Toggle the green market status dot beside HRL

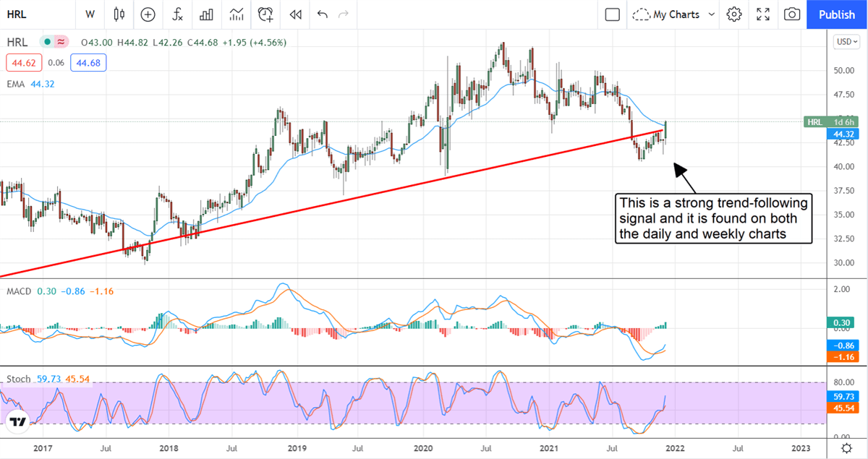[x=48, y=42]
